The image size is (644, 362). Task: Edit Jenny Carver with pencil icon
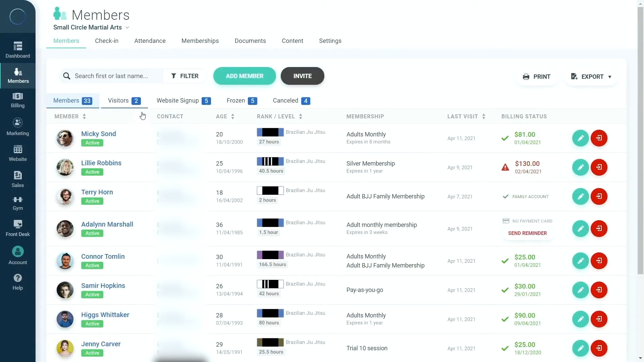pos(580,348)
